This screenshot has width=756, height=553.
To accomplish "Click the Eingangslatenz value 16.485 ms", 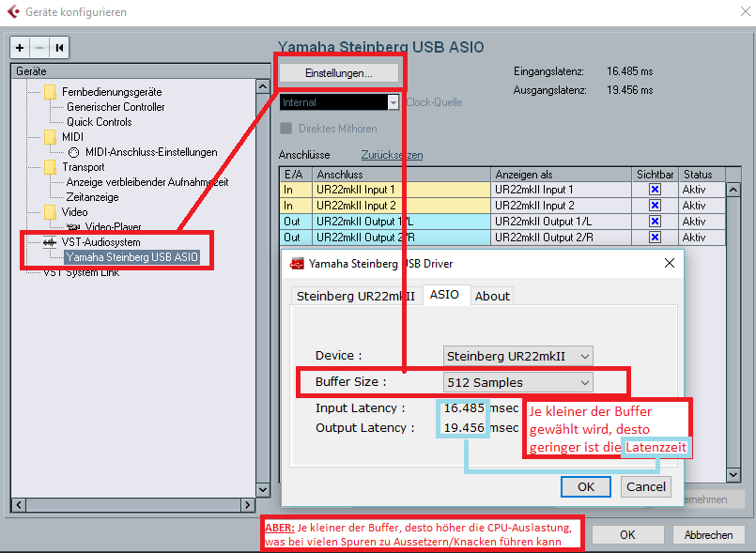I will click(x=629, y=71).
